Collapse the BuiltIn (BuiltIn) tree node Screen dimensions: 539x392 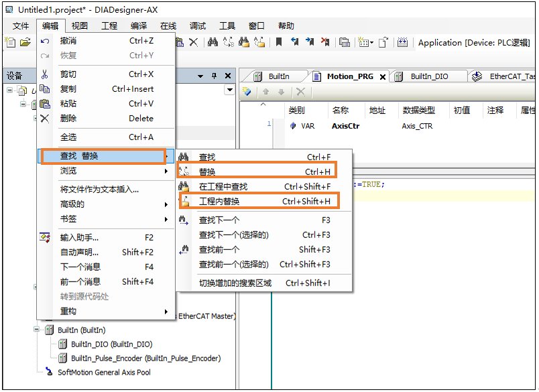37,330
